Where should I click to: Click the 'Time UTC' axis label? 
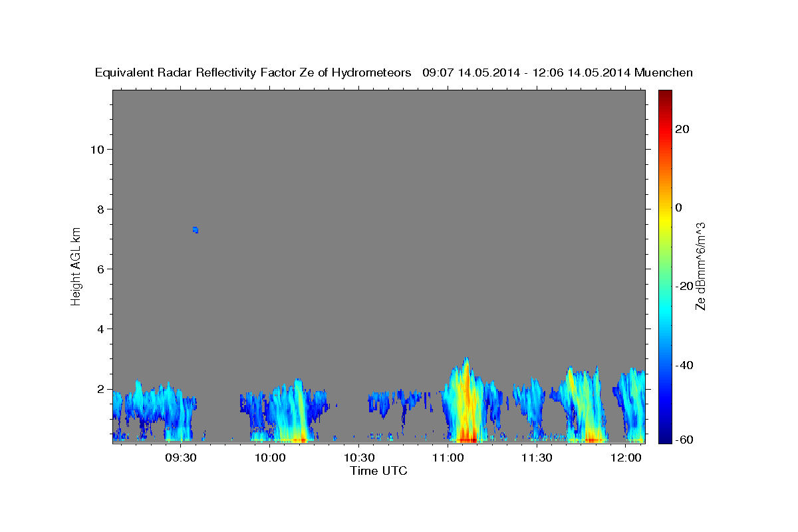coord(378,471)
